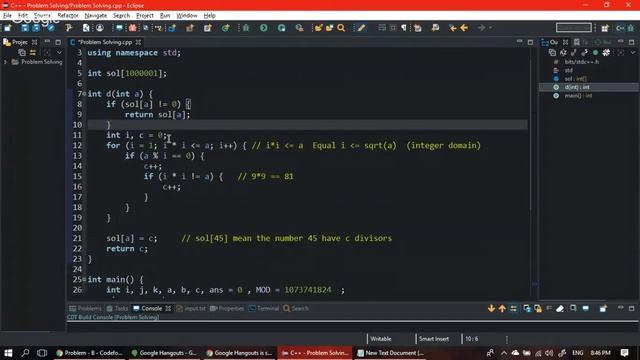
Task: Open the File menu
Action: coord(7,16)
